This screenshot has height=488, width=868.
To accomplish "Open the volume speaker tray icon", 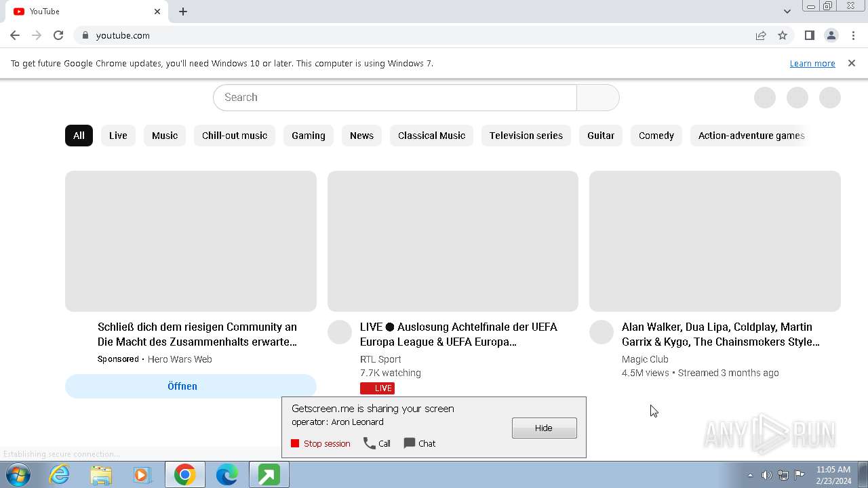I will [766, 475].
